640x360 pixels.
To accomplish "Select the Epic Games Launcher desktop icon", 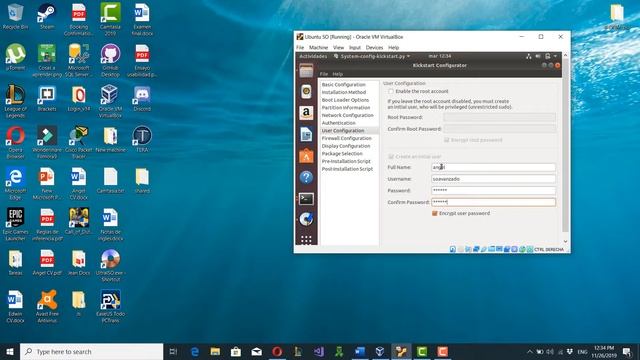I will pyautogui.click(x=16, y=224).
